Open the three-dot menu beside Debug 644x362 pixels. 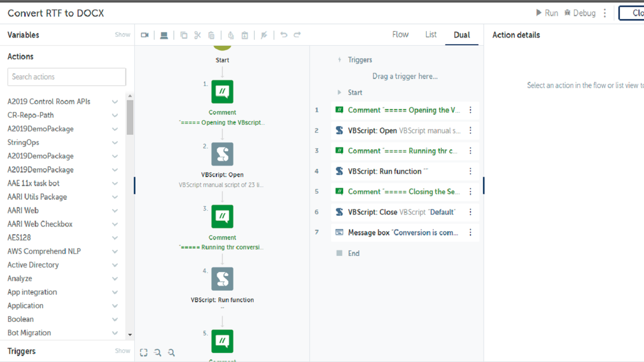coord(605,13)
